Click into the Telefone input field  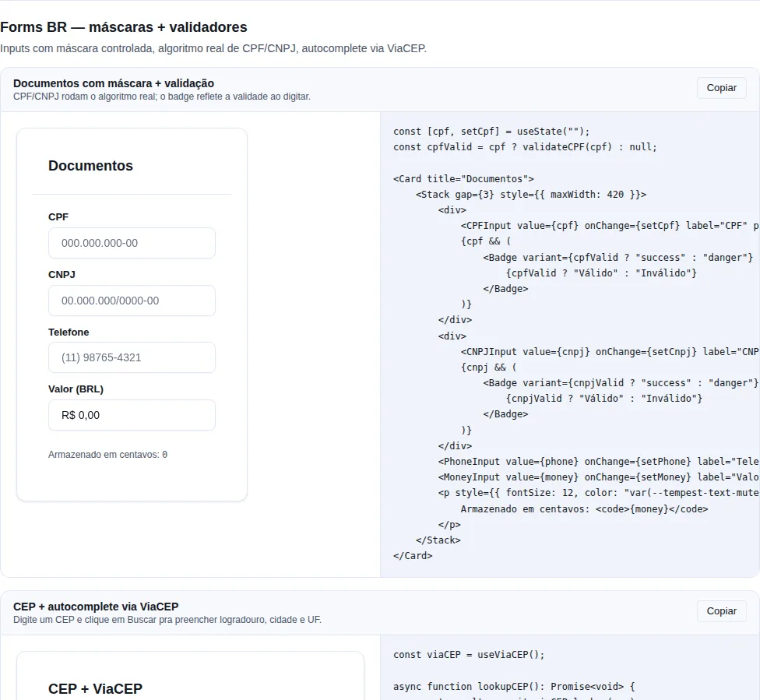132,357
